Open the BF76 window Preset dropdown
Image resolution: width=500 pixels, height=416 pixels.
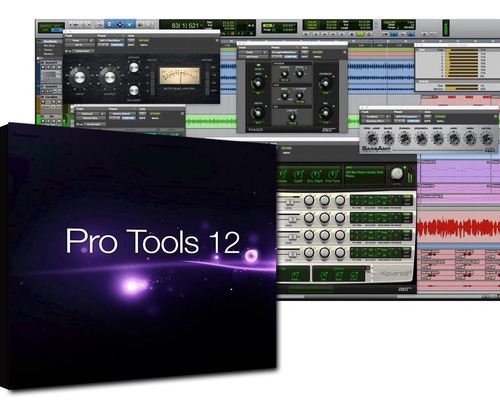pos(111,40)
